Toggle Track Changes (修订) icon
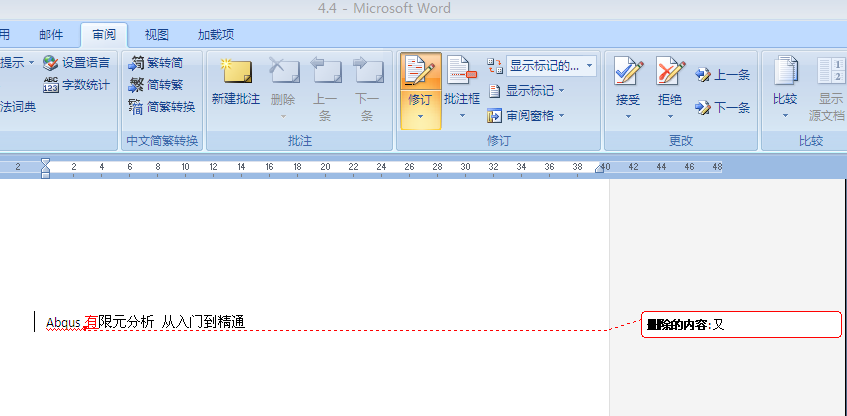Screen dimensions: 847x416 tap(421, 71)
